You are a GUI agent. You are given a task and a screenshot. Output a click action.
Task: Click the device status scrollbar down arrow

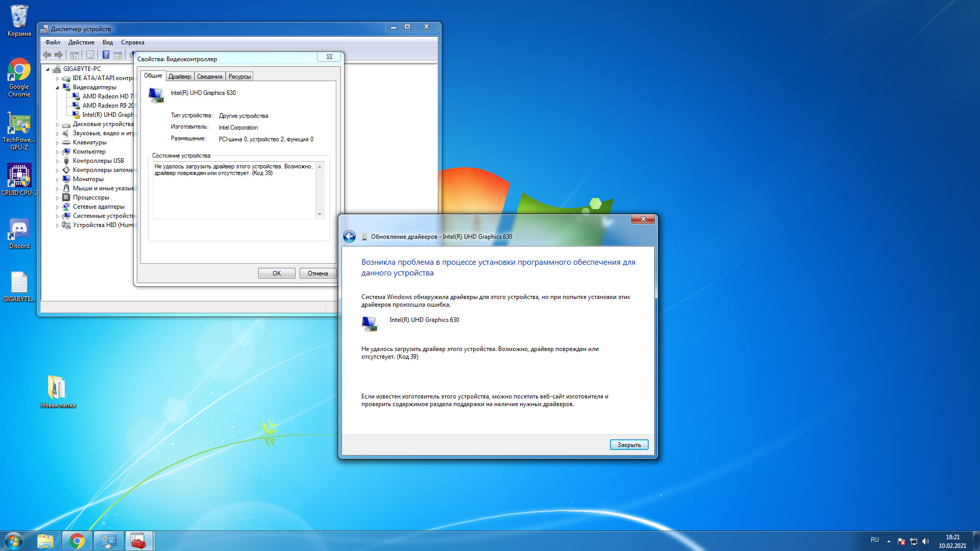pos(320,214)
